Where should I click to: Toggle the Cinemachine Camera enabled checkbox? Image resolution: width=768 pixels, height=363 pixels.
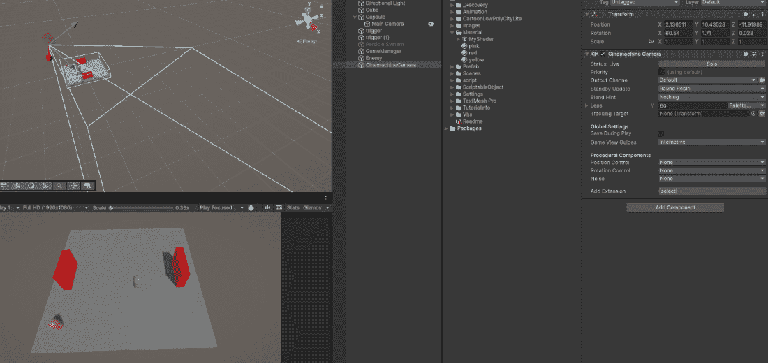pyautogui.click(x=603, y=54)
